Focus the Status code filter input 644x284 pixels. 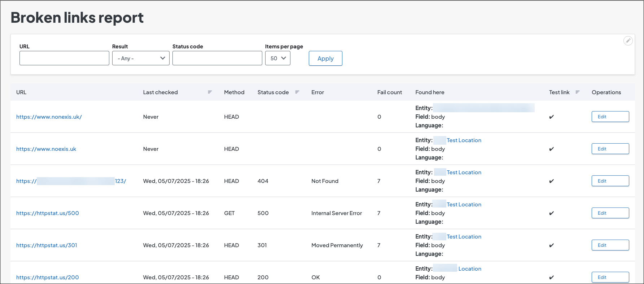(217, 58)
